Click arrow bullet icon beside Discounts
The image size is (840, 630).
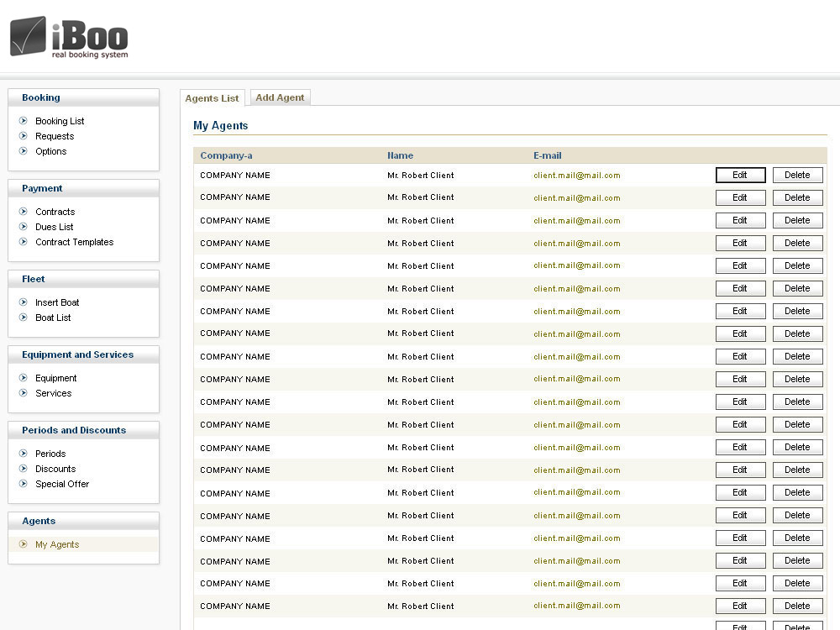point(24,469)
